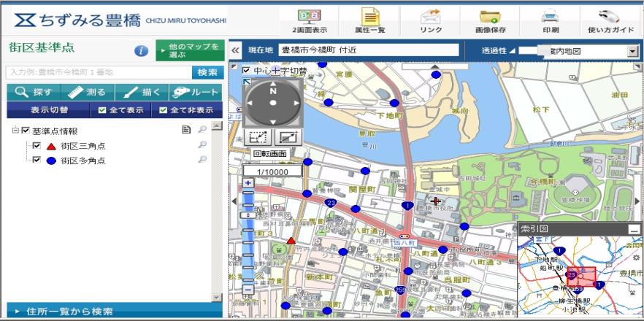
Task: Uncheck the 街区多角点 layer checkbox
Action: pos(37,160)
